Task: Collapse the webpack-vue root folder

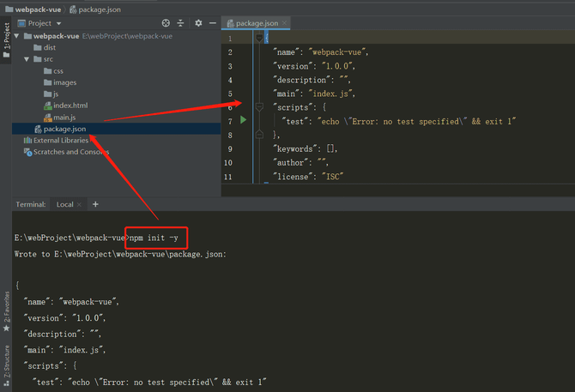Action: pos(16,36)
